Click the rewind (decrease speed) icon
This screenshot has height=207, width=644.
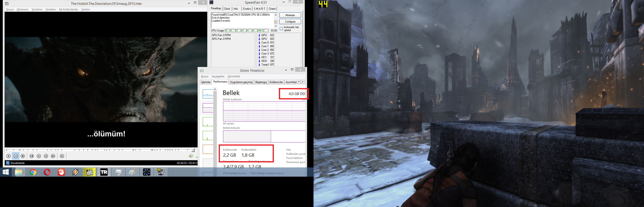pyautogui.click(x=39, y=156)
